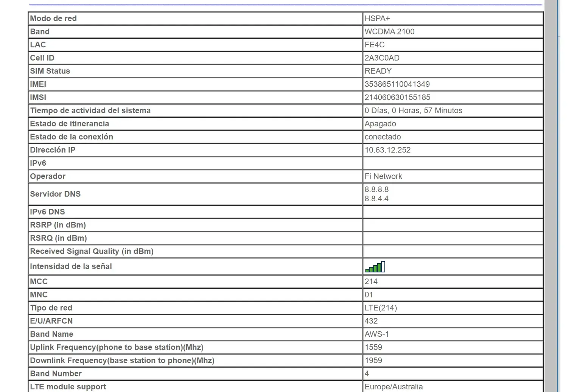588x392 pixels.
Task: Click the MCC row label
Action: [x=39, y=282]
